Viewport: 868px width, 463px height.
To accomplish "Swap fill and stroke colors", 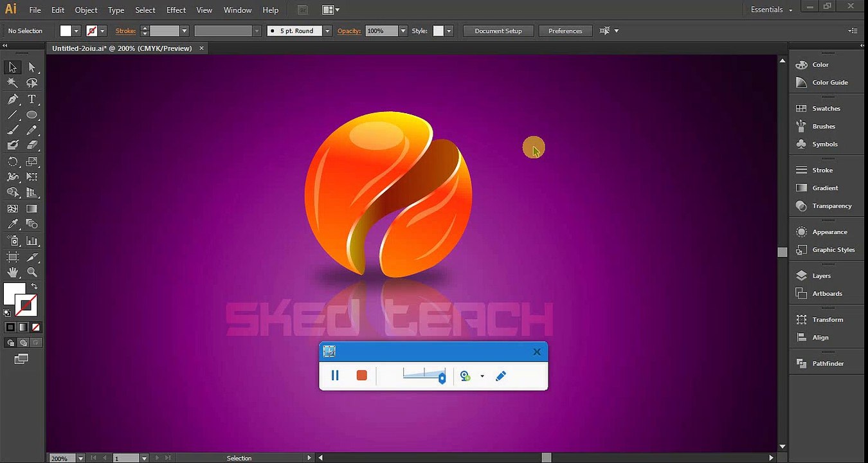I will pyautogui.click(x=34, y=287).
